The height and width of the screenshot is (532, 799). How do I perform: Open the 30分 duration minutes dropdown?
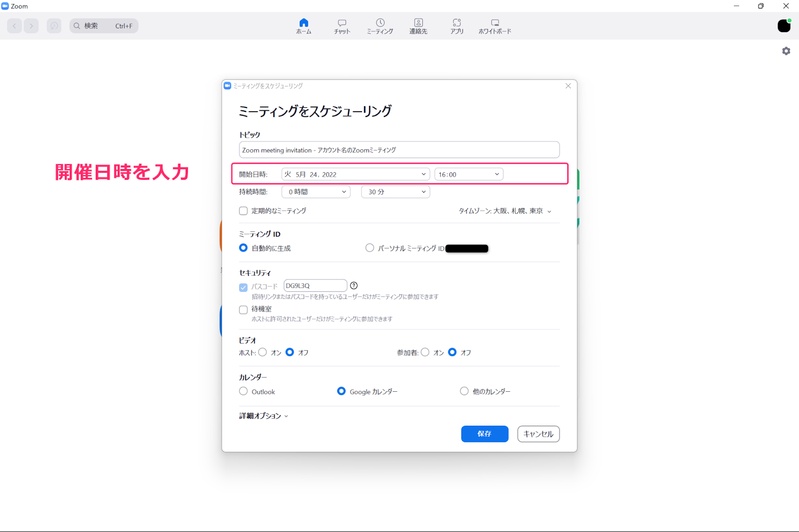(396, 192)
